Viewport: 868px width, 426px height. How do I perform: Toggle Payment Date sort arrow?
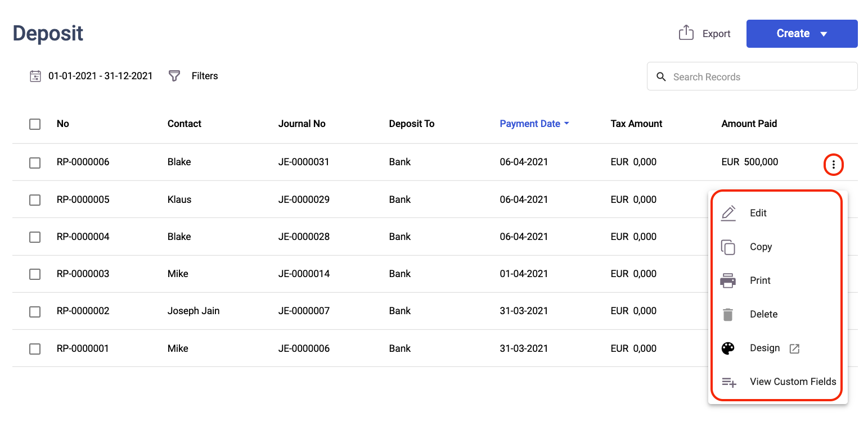click(566, 124)
